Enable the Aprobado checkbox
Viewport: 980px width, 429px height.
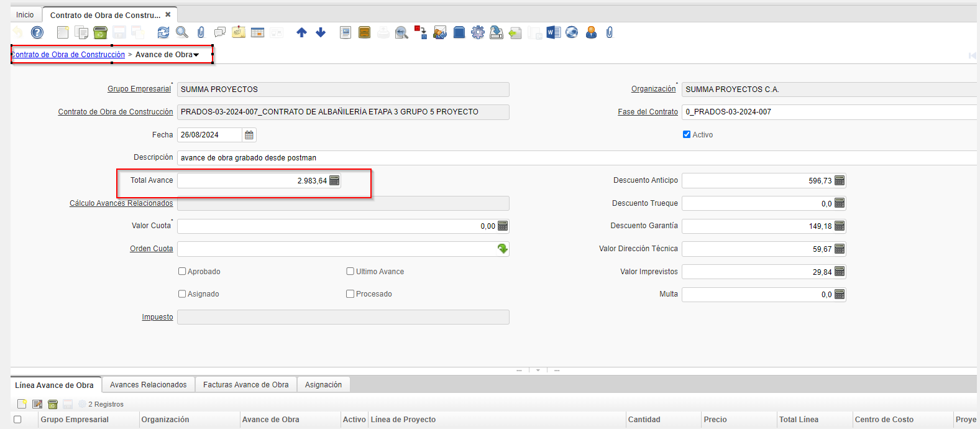click(182, 271)
